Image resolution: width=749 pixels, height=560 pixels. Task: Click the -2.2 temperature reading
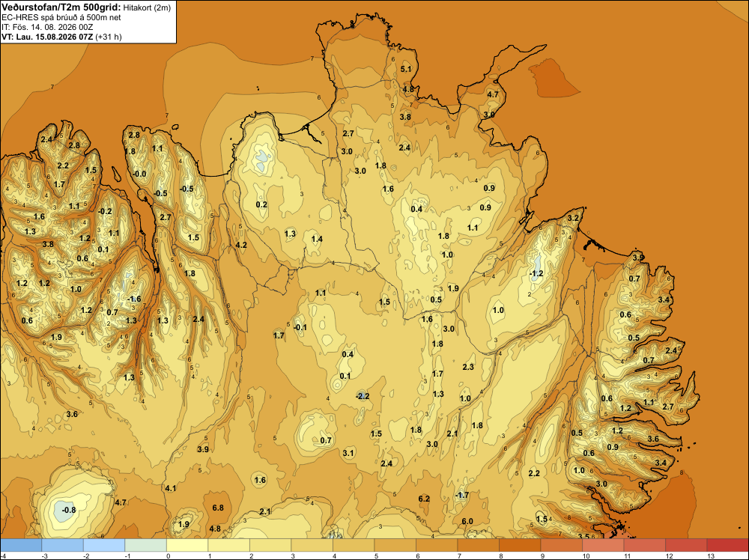pyautogui.click(x=363, y=396)
